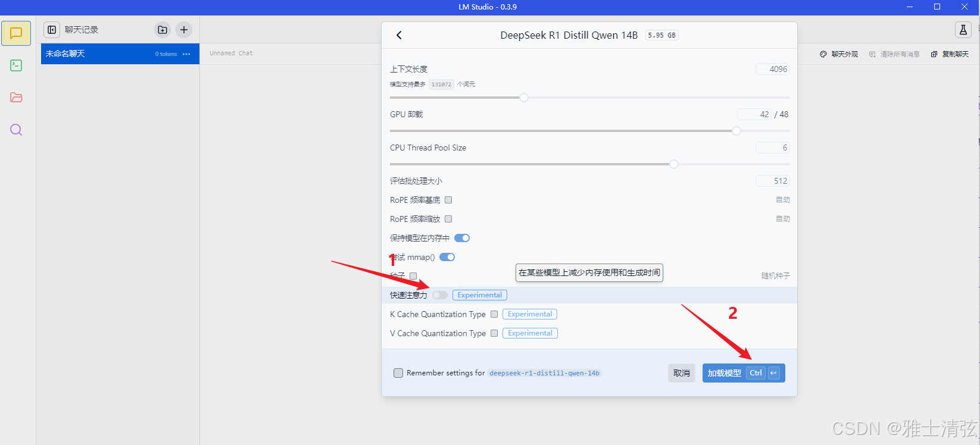Click 复制聊天 duplicate chat
This screenshot has width=980, height=445.
tap(950, 54)
